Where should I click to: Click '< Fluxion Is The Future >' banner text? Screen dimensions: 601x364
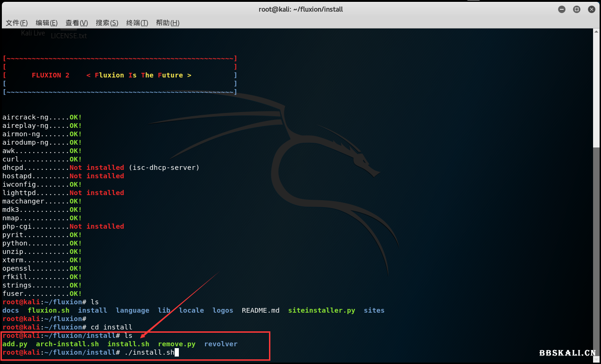[139, 75]
